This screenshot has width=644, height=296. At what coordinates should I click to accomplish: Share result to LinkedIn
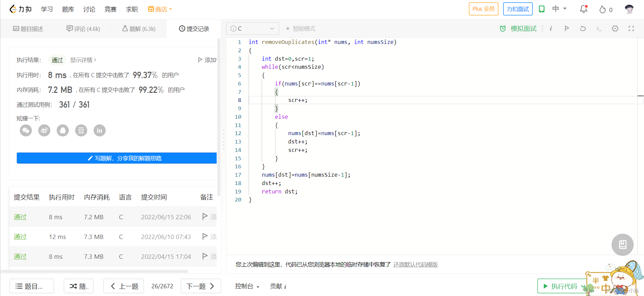(x=100, y=130)
